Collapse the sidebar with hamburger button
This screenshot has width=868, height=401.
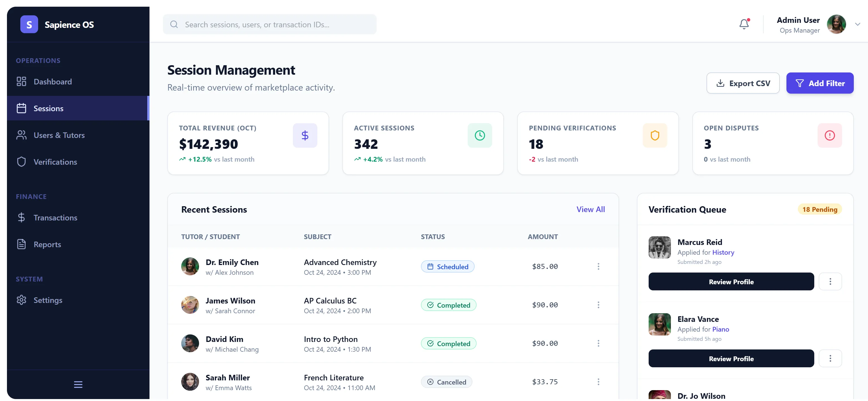coord(78,384)
